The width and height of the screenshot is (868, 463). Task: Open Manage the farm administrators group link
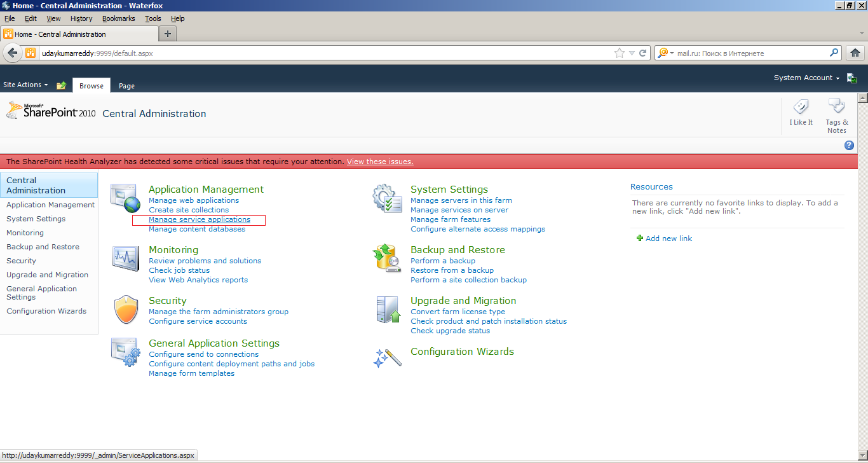[x=219, y=312]
